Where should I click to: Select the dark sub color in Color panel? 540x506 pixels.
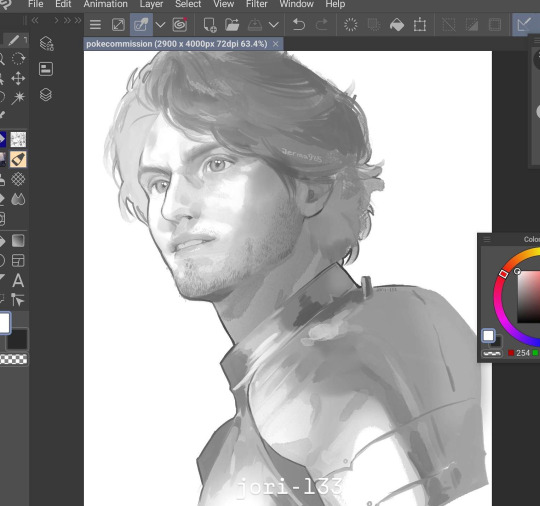pyautogui.click(x=497, y=341)
